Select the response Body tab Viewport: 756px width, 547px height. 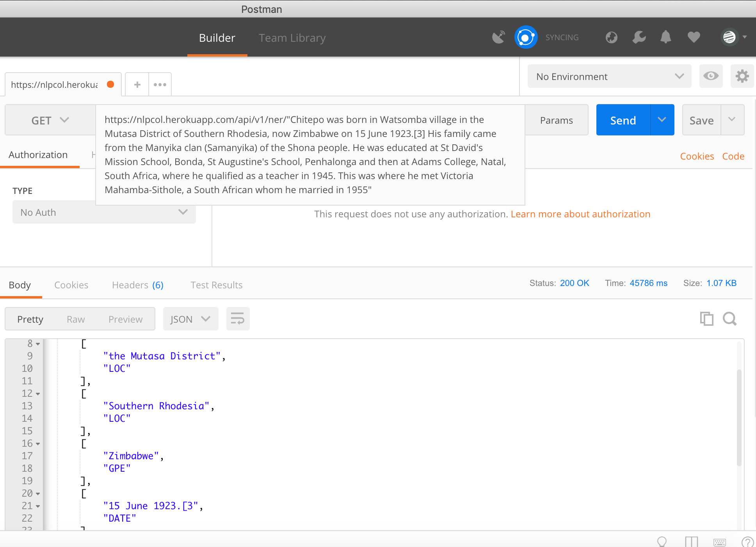[x=20, y=285]
